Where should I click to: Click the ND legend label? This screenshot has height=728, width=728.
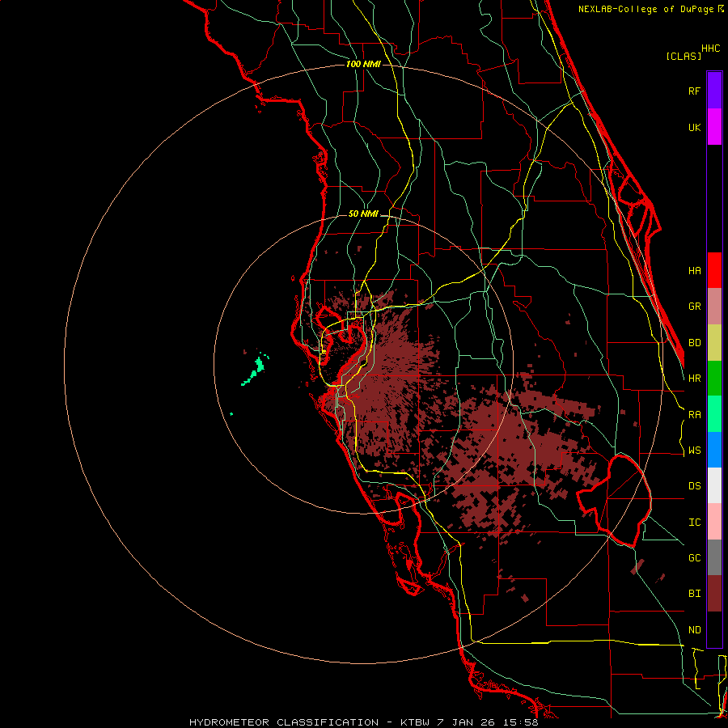(x=694, y=630)
